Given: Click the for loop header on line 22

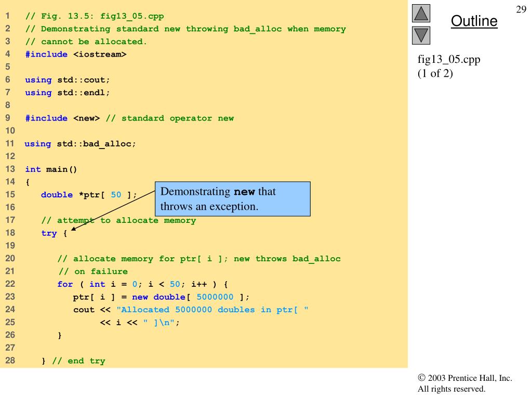Looking at the screenshot, I should (142, 284).
